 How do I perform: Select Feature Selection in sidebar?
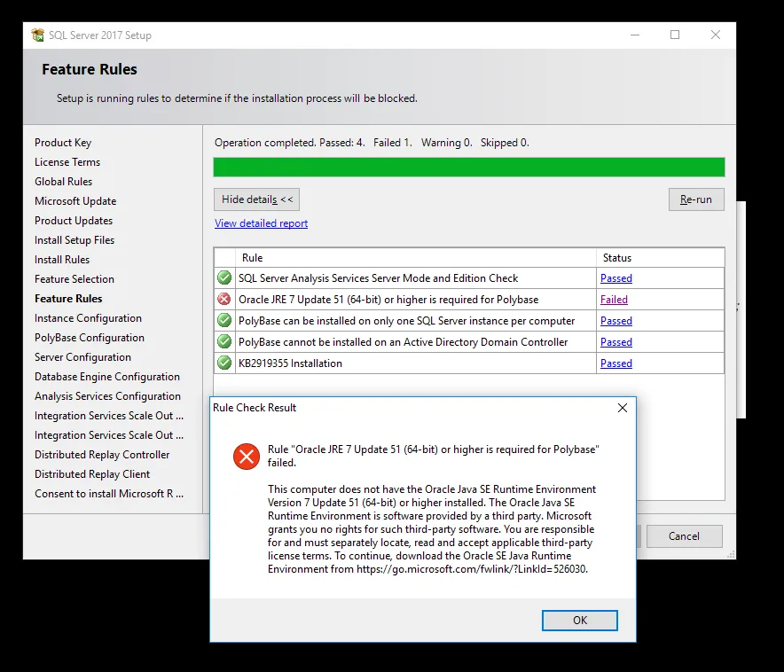point(74,278)
